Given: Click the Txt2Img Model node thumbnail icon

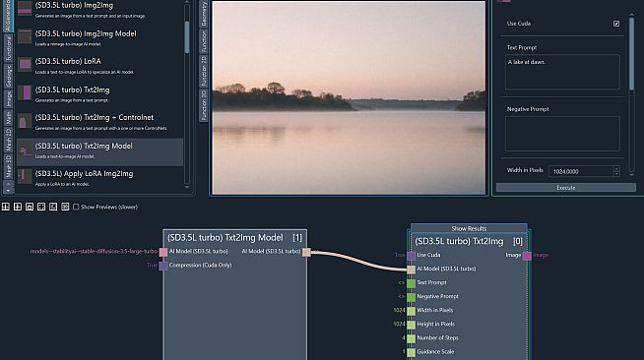Looking at the screenshot, I should pyautogui.click(x=25, y=149).
